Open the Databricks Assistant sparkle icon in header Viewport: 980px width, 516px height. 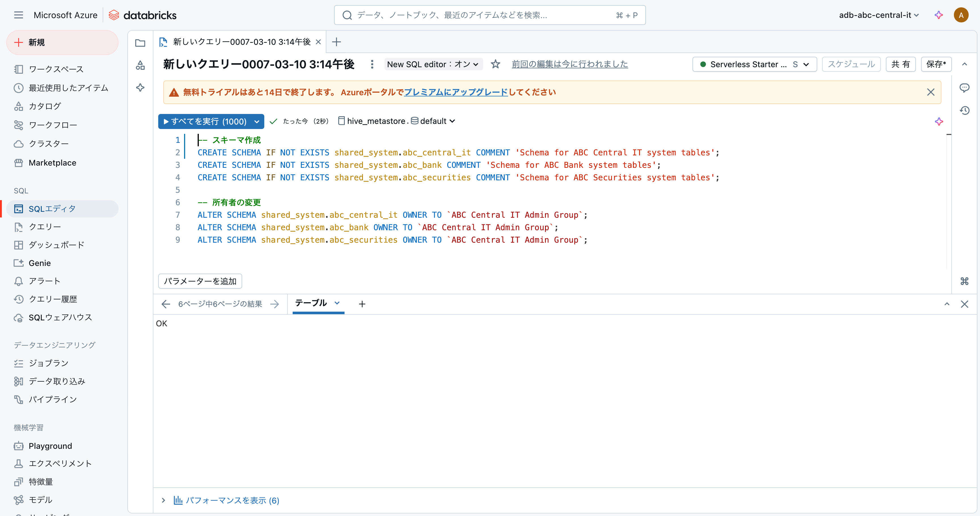pyautogui.click(x=938, y=15)
